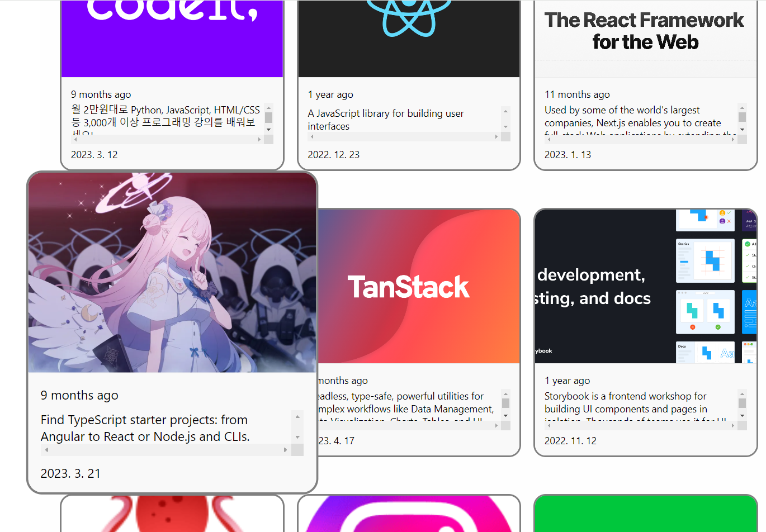Open the Storybook card image
The width and height of the screenshot is (766, 532).
coord(646,287)
